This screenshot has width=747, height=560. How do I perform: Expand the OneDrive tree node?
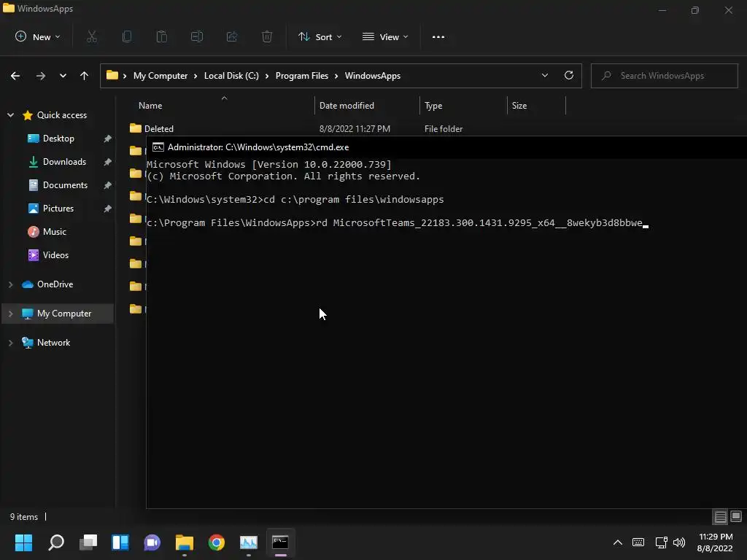point(10,284)
